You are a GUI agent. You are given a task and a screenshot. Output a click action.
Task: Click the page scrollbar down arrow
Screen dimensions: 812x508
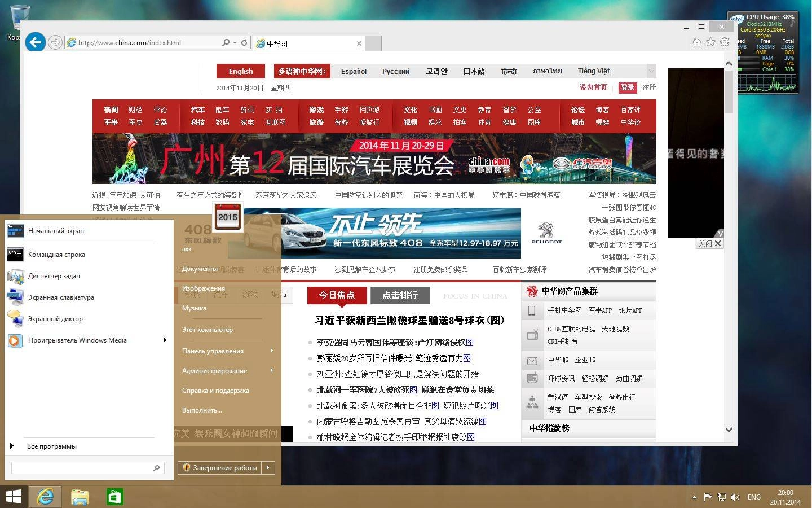[729, 430]
